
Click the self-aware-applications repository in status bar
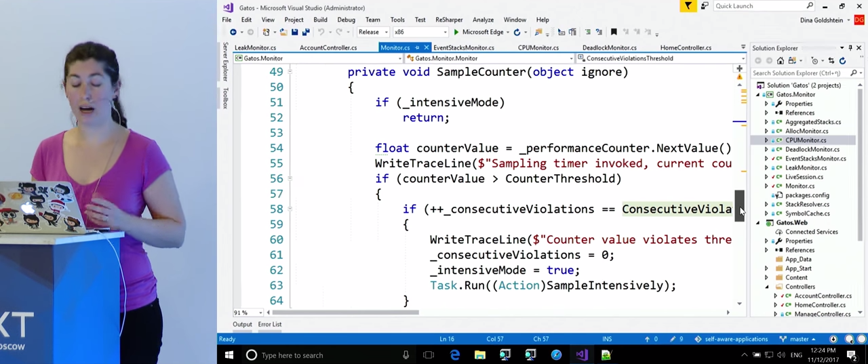(x=731, y=339)
